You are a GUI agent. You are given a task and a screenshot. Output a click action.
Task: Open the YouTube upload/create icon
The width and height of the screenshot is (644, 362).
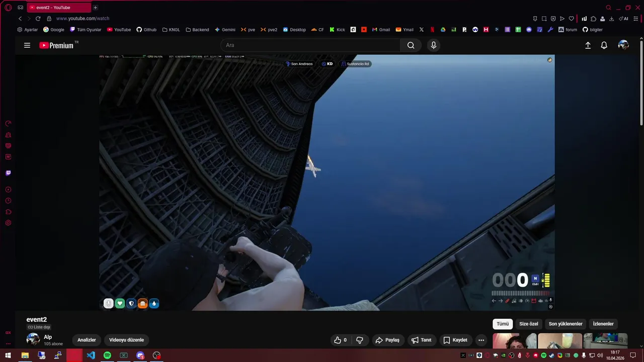588,45
